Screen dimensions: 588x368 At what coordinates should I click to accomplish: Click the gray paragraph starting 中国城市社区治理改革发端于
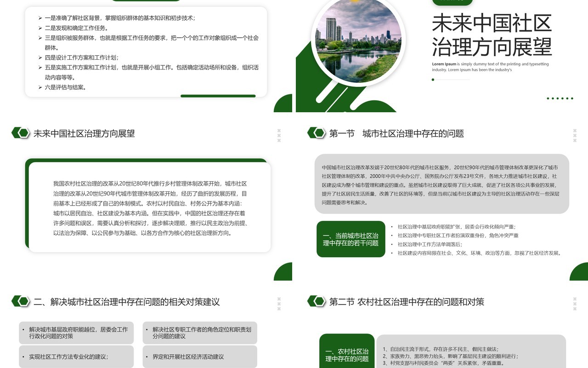pos(441,185)
